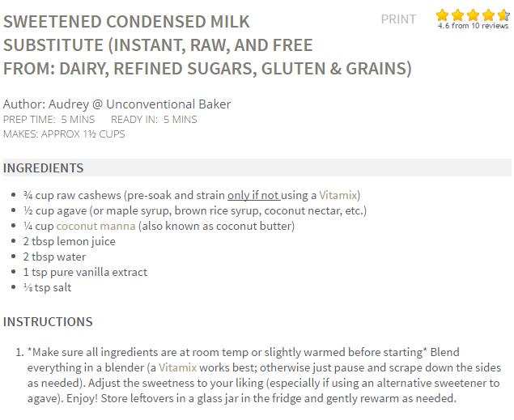The width and height of the screenshot is (514, 420).
Task: Click the 4.6 from 10 reviews text
Action: coord(473,26)
